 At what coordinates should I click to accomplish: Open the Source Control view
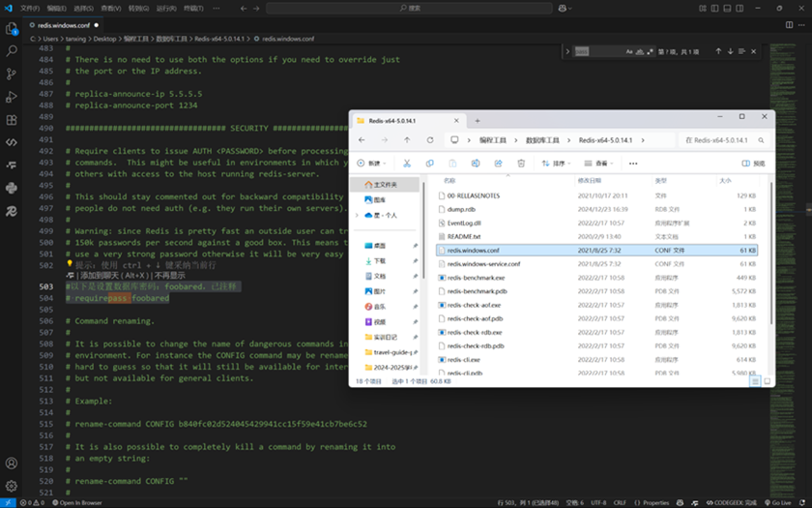pos(12,74)
